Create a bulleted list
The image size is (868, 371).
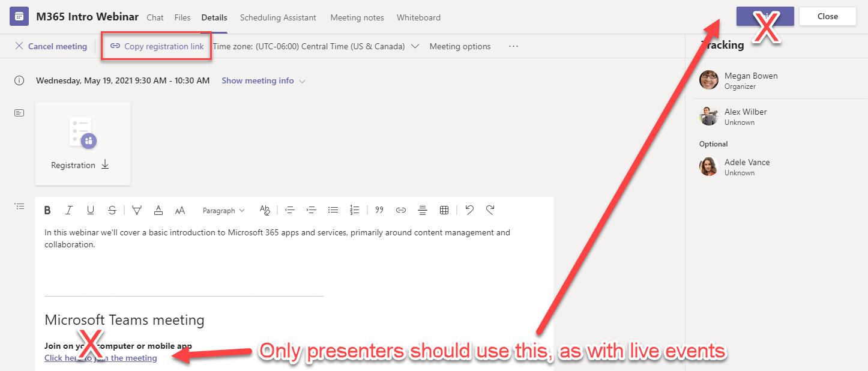coord(333,210)
